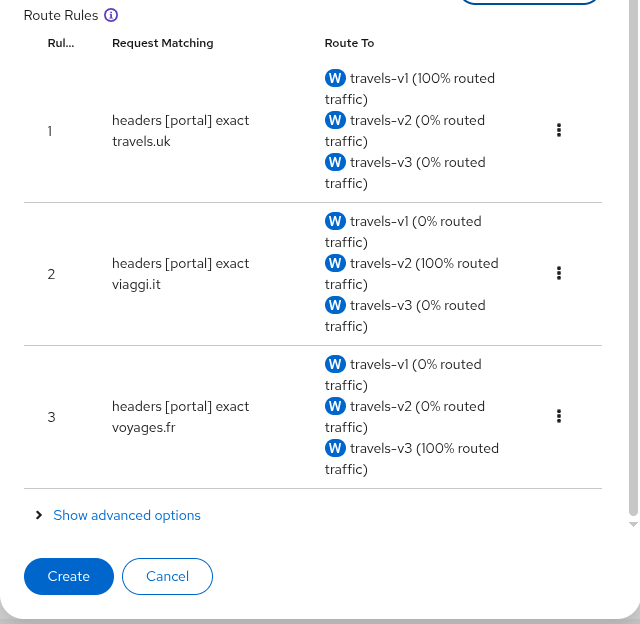Click the Show advanced options link

[x=127, y=515]
